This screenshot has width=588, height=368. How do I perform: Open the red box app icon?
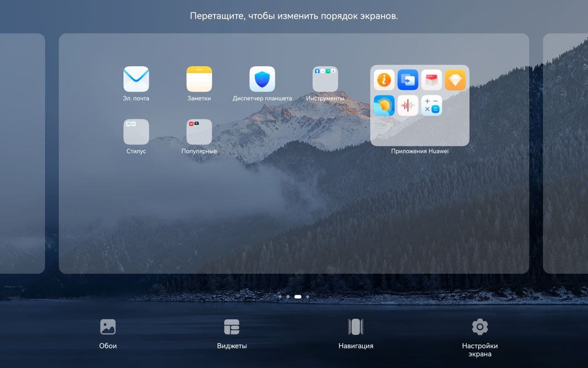click(x=431, y=80)
